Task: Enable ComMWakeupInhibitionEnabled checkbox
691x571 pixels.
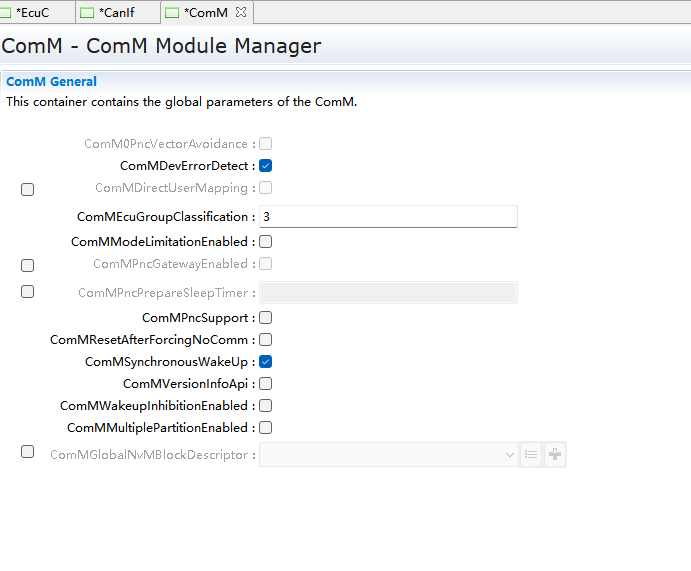Action: 266,406
